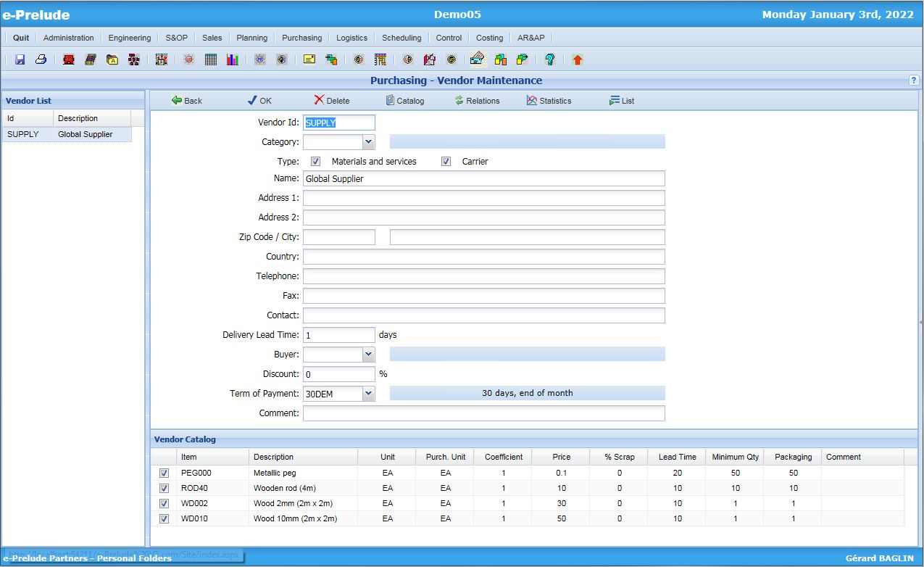Toggle the Materials and services checkbox
Viewport: 924px width, 567px height.
pyautogui.click(x=315, y=162)
